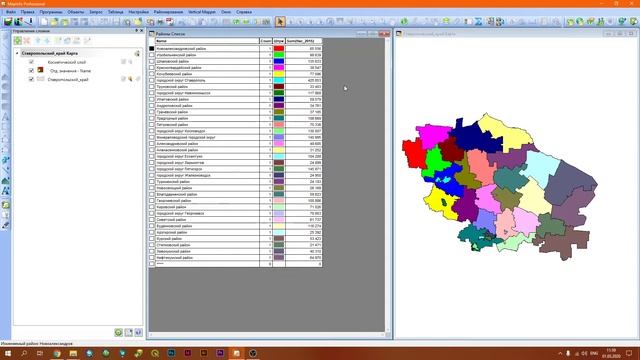
Task: Click red swatch of Новоалександровский район
Action: coord(279,49)
